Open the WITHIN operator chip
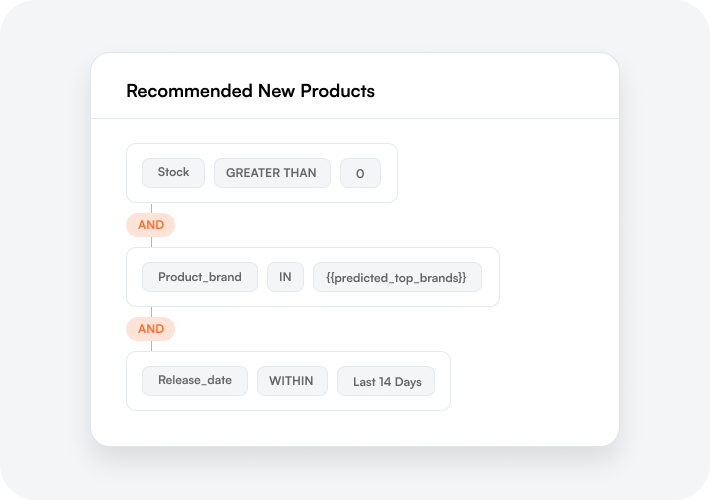710x500 pixels. [x=291, y=381]
